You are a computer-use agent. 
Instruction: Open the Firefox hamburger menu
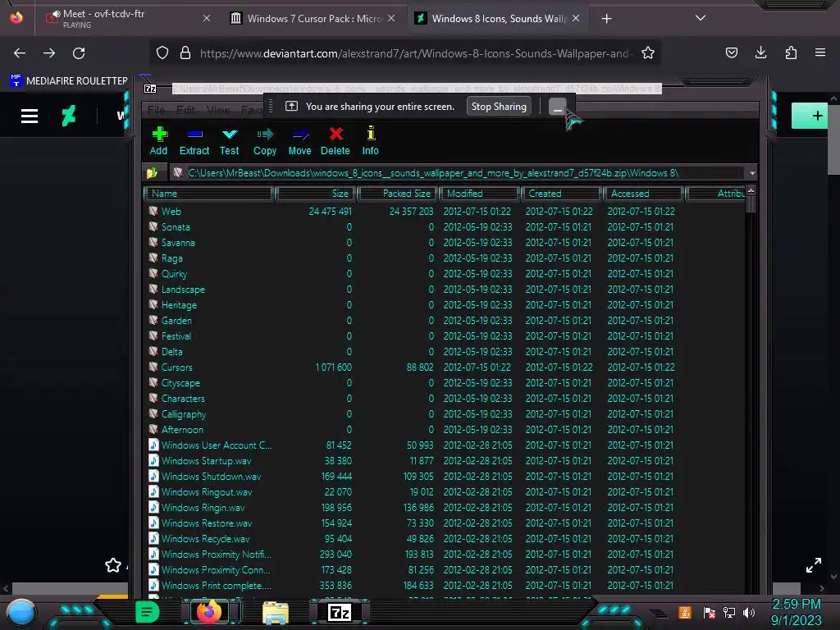point(820,52)
